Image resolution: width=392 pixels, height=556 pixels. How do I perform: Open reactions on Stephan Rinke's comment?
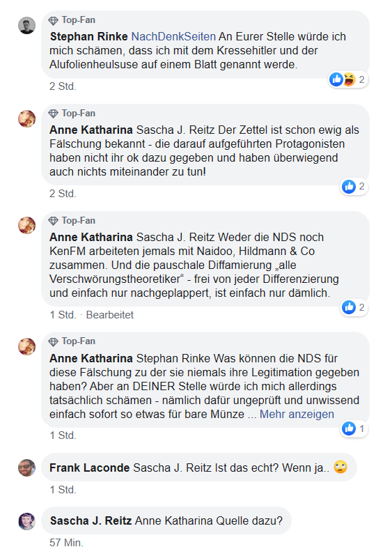347,79
